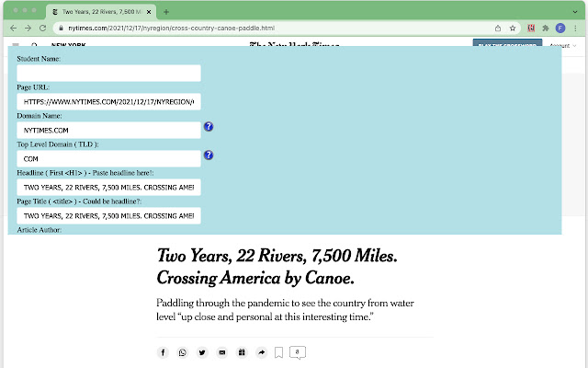
Task: Click the help icon beside Top Level Domain
Action: [209, 155]
